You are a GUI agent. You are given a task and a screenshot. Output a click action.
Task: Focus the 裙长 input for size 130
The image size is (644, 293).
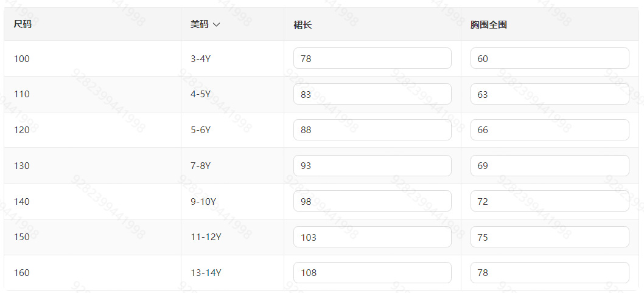(x=372, y=165)
